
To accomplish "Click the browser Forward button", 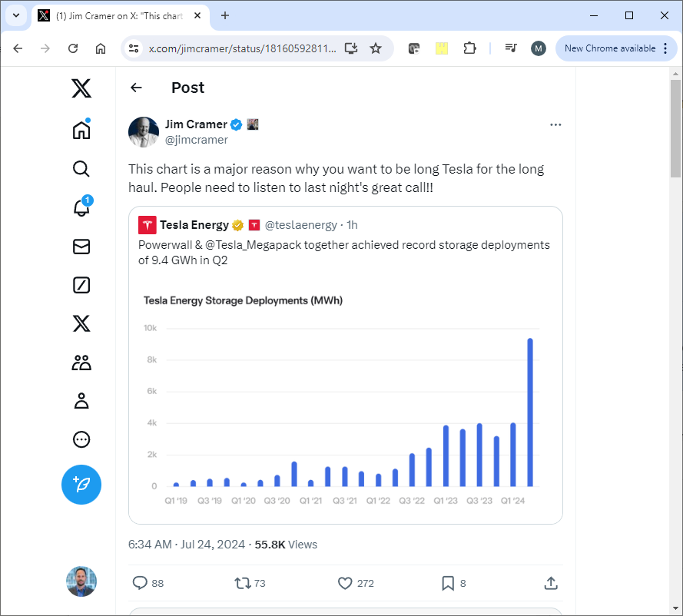I will click(45, 48).
